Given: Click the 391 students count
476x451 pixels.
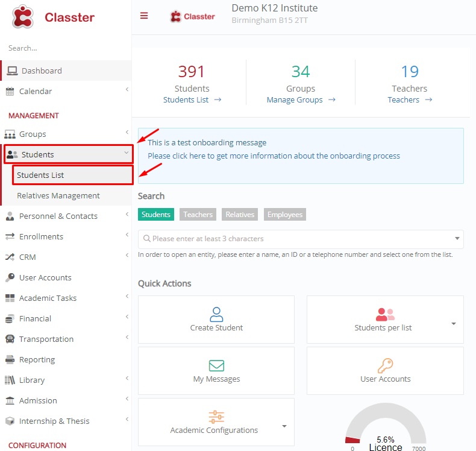Looking at the screenshot, I should click(x=192, y=72).
